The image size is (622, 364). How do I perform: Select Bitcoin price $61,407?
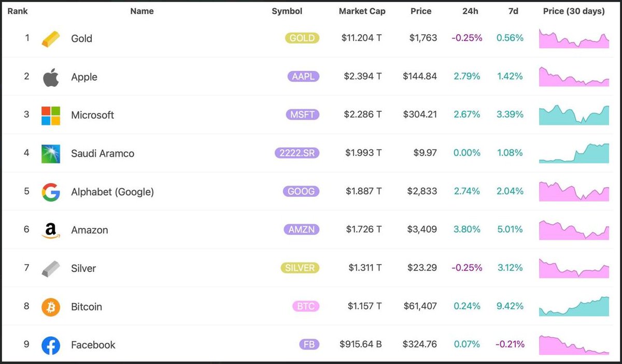pos(420,306)
